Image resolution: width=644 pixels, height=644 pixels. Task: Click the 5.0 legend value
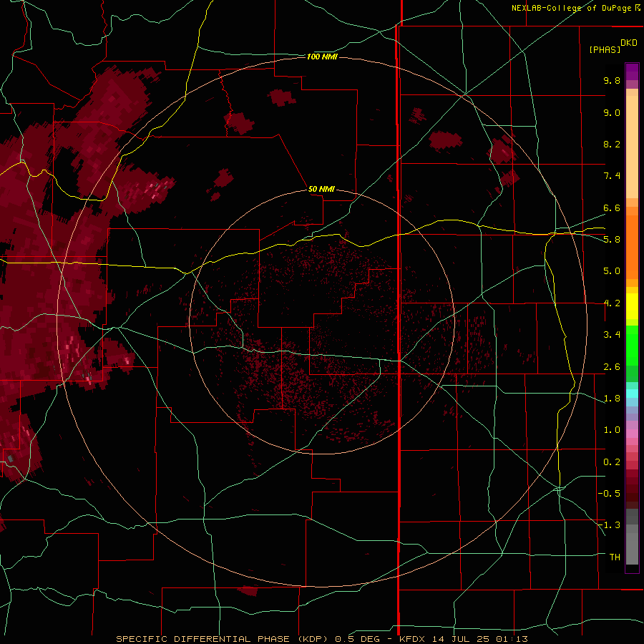click(612, 271)
